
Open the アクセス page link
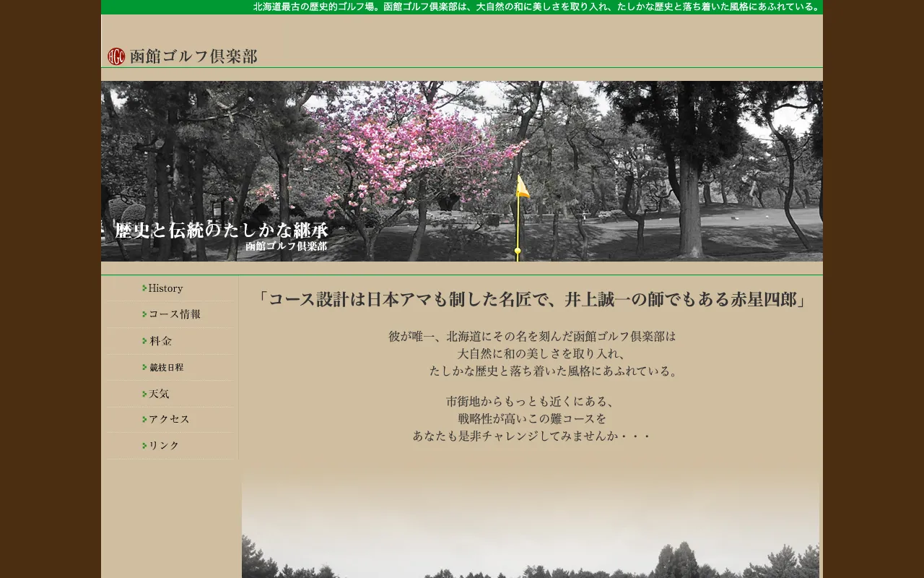point(169,419)
